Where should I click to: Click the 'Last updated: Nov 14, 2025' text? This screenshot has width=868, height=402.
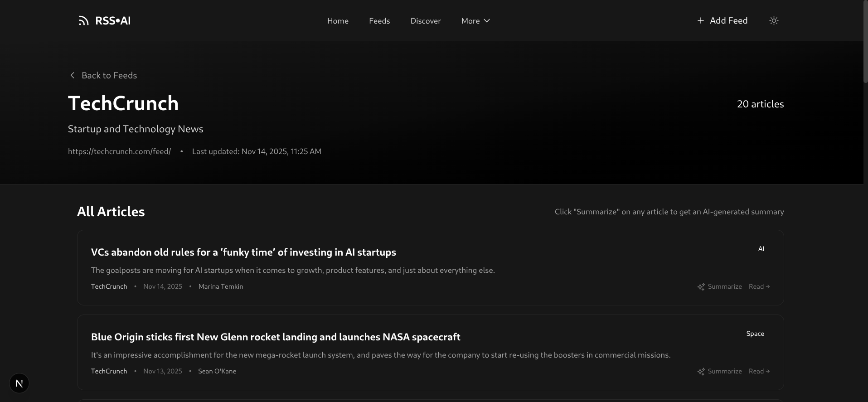pyautogui.click(x=257, y=151)
